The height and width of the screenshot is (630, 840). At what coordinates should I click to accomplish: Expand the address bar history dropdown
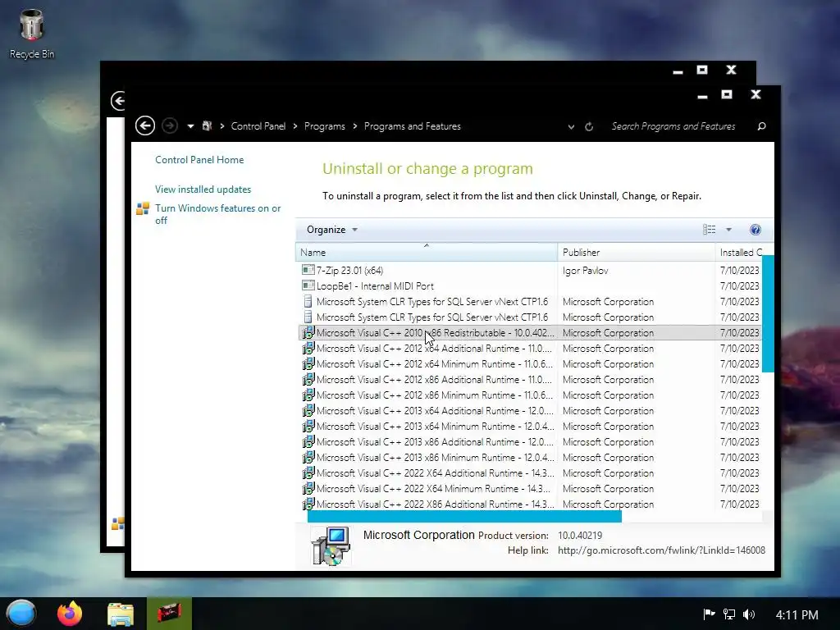coord(571,127)
